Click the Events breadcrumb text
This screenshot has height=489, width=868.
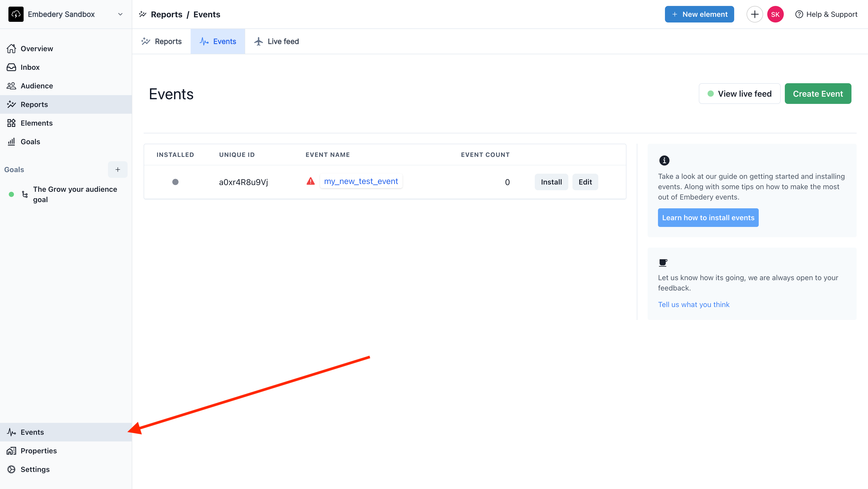click(x=207, y=14)
